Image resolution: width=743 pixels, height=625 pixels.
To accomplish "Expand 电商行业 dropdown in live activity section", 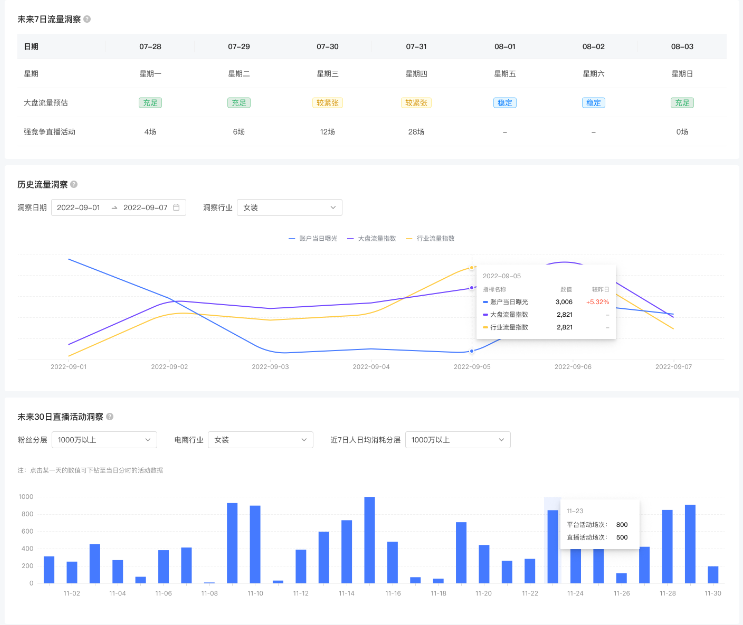I will 260,439.
